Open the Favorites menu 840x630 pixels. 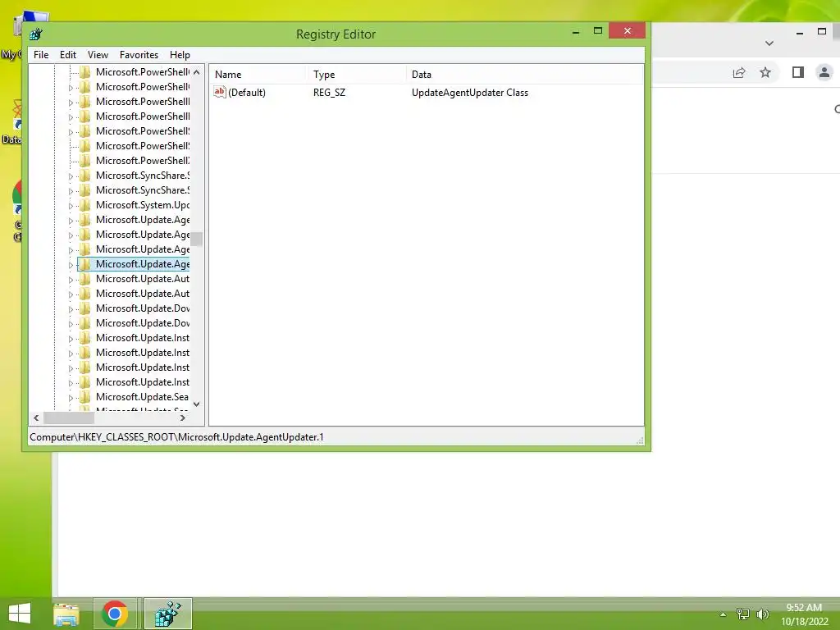pos(139,55)
